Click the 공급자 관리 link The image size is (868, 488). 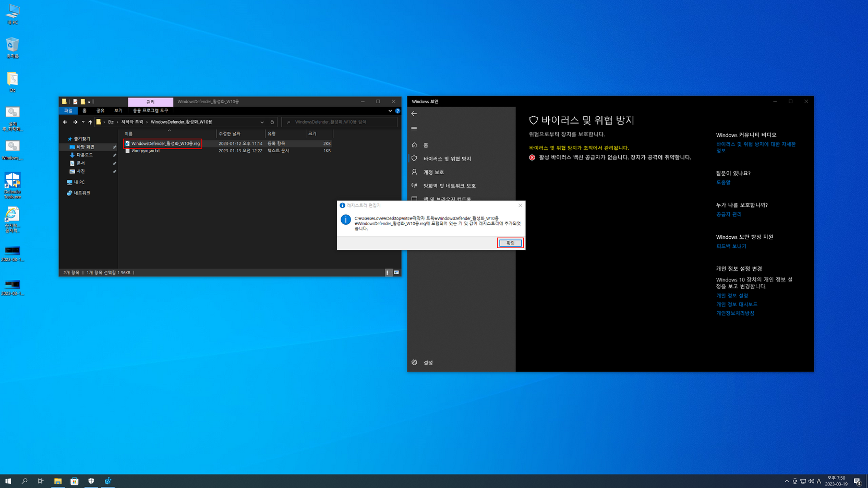(x=729, y=214)
